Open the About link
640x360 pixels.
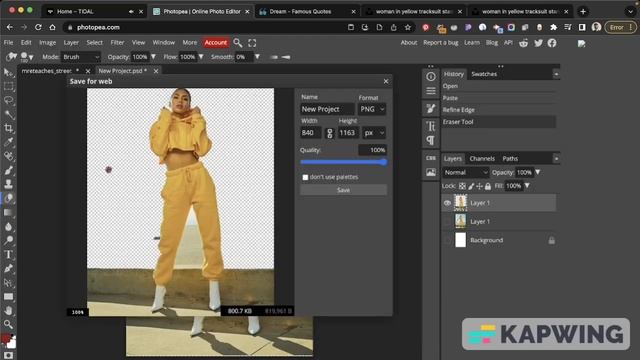(409, 42)
